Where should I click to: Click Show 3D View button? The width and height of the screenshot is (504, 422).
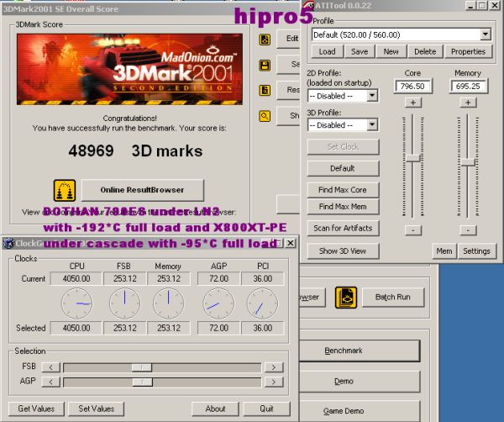coord(343,251)
